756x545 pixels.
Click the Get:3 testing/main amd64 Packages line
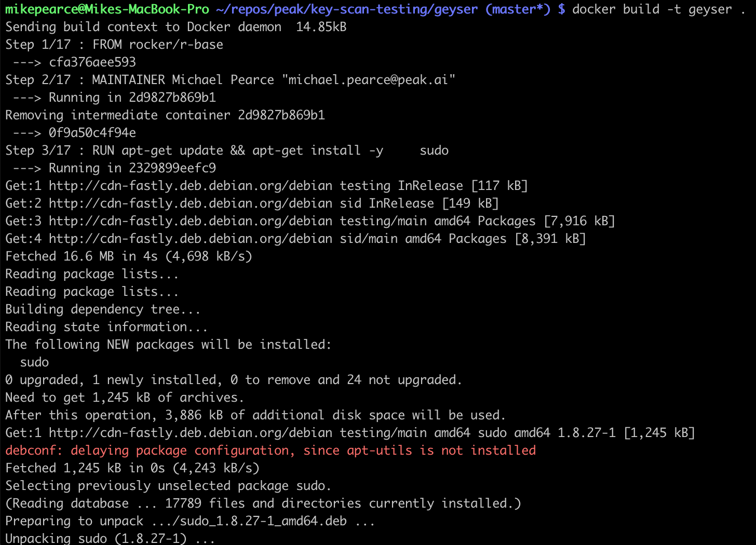(310, 221)
